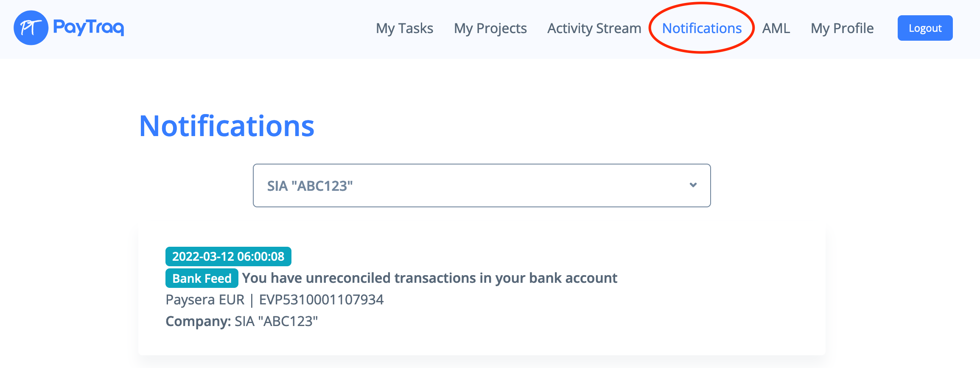Open the unreconciled transactions notification message
980x368 pixels.
point(429,278)
